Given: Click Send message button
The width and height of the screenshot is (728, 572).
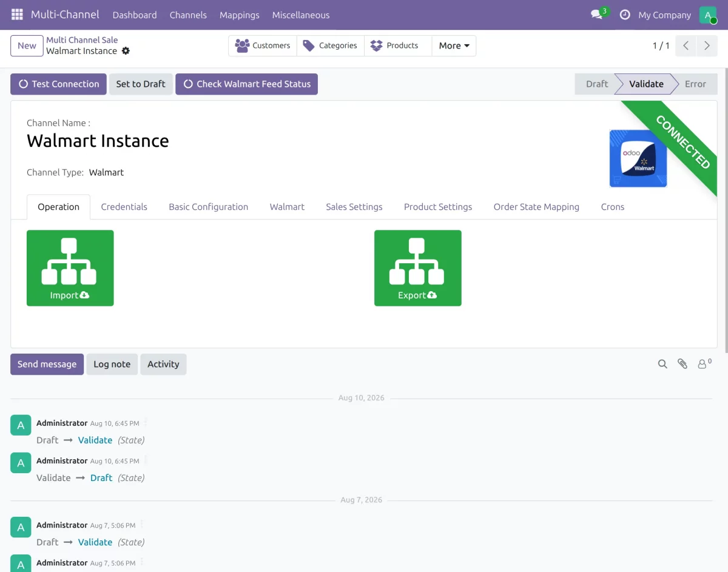Looking at the screenshot, I should (x=47, y=364).
